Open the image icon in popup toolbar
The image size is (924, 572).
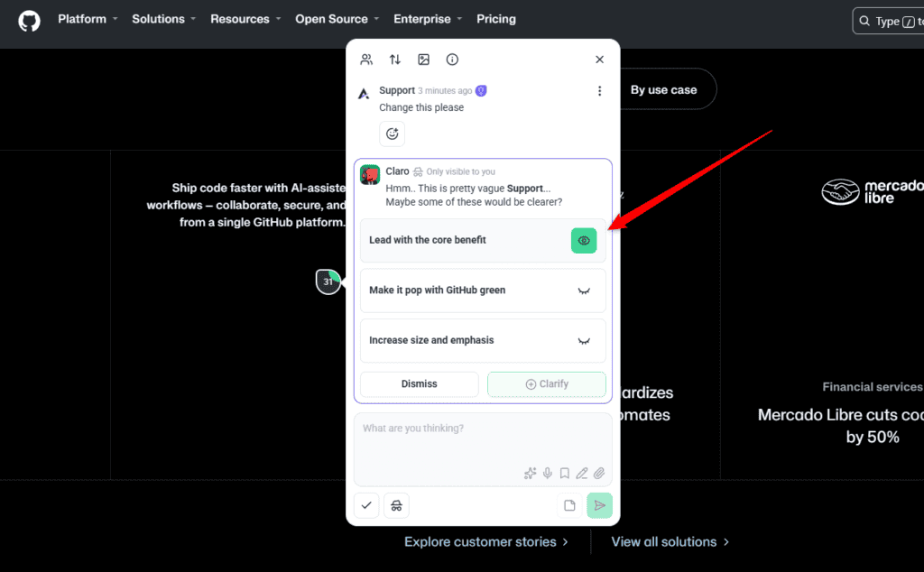424,60
